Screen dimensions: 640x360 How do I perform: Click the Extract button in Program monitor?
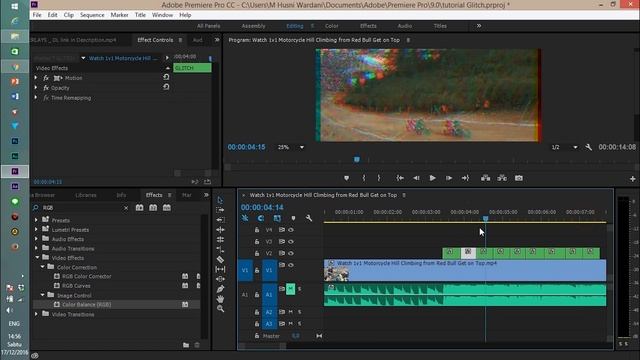502,178
